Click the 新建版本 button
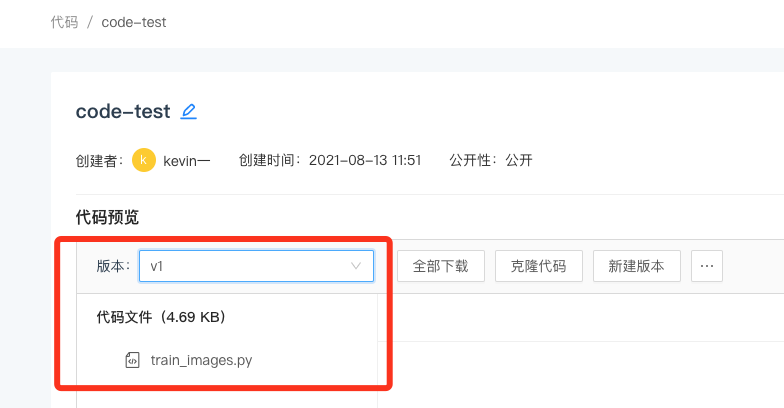 point(636,266)
